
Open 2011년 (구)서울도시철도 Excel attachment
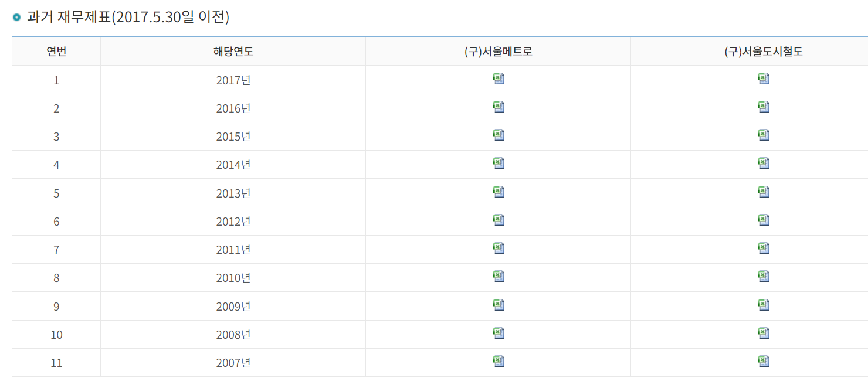click(x=764, y=248)
